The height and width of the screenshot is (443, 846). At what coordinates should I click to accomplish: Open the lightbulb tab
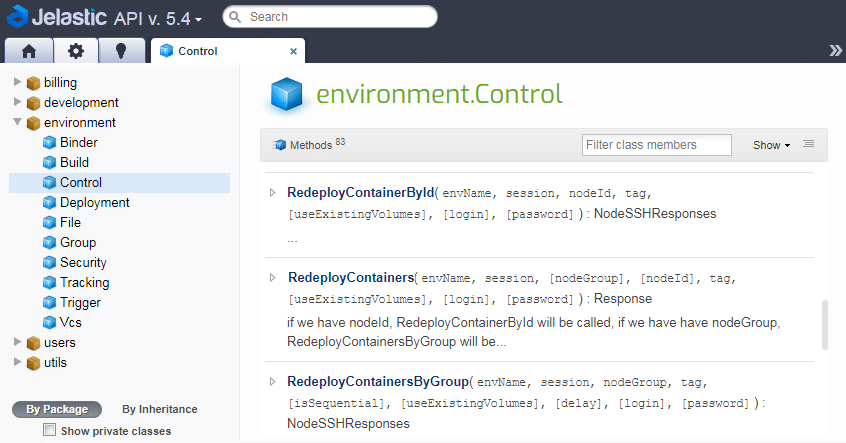click(x=121, y=51)
